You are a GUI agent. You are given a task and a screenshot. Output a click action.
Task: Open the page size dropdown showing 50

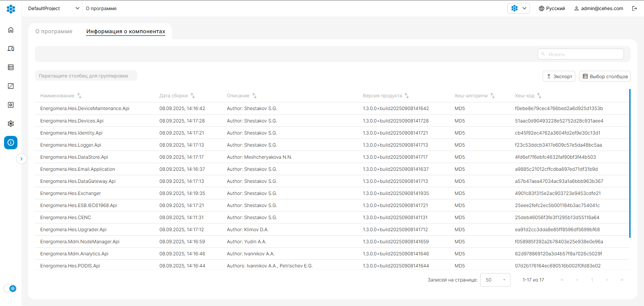click(x=495, y=280)
